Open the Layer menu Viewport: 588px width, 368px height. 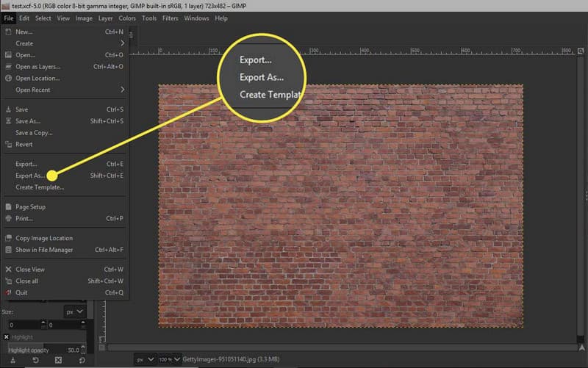(x=105, y=18)
